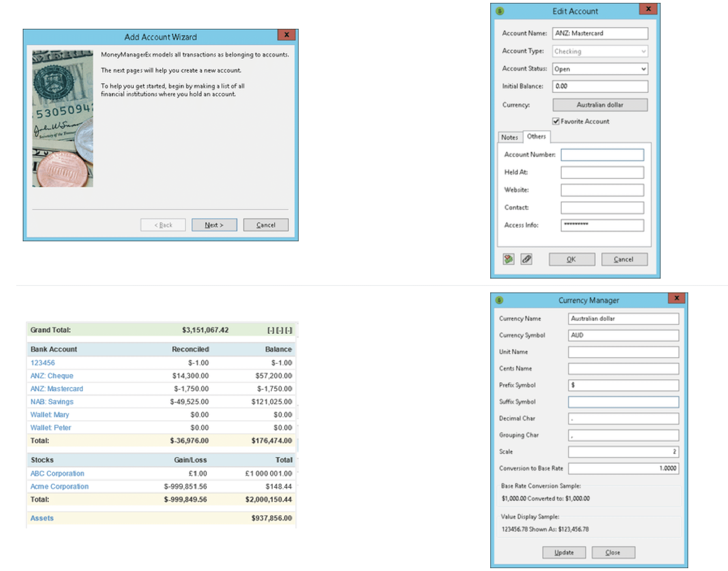Click the Suffix Symbol text field
728x571 pixels.
tap(623, 402)
